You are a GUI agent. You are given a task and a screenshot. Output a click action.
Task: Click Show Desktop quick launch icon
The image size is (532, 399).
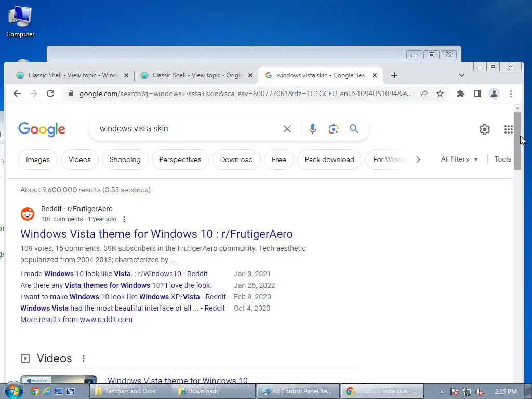[59, 391]
